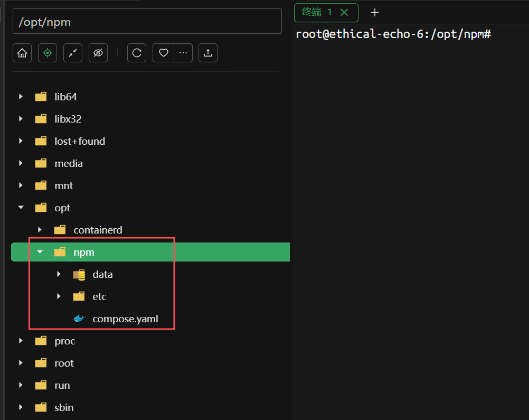Toggle hidden files eye icon
Screen dimensions: 529x420
98,53
